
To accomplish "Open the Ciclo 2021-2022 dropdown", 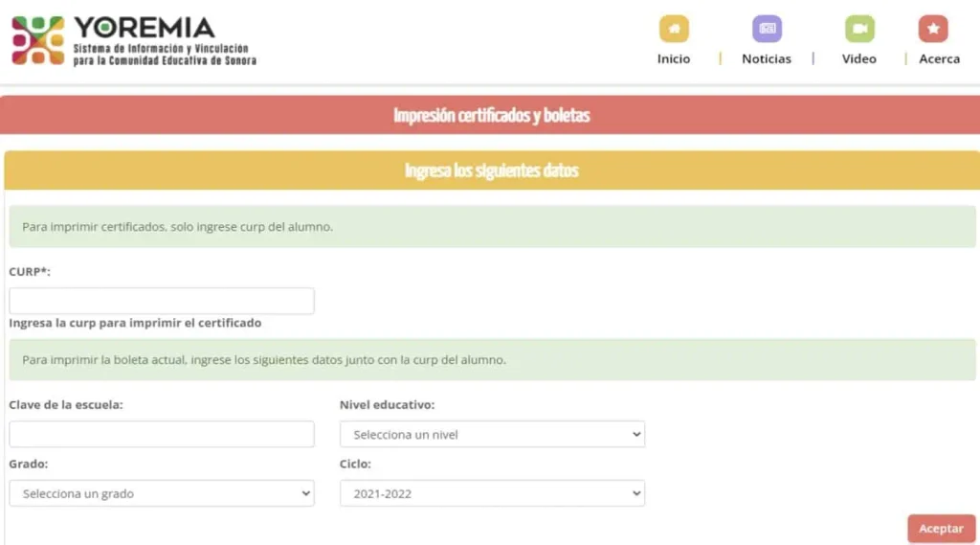I will click(493, 493).
